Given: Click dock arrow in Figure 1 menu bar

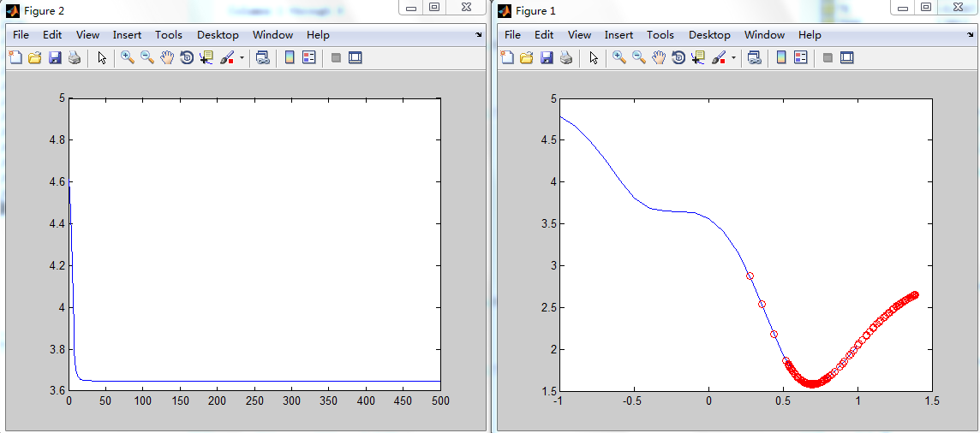Looking at the screenshot, I should click(x=971, y=35).
